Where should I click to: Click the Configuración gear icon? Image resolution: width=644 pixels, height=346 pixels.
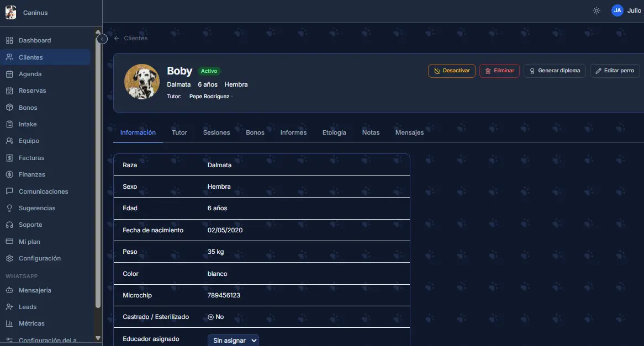coord(9,258)
